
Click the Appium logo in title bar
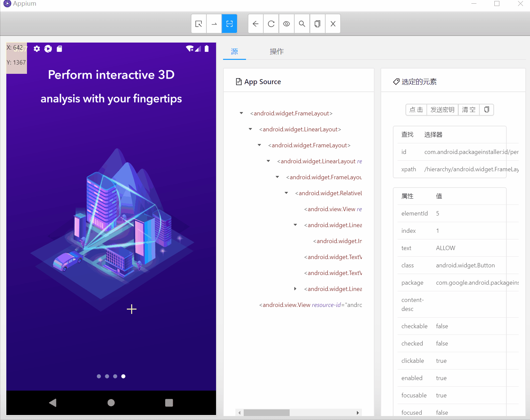7,4
